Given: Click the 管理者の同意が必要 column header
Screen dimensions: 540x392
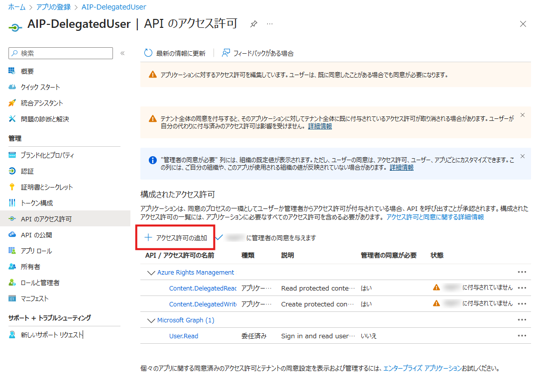Looking at the screenshot, I should point(389,255).
